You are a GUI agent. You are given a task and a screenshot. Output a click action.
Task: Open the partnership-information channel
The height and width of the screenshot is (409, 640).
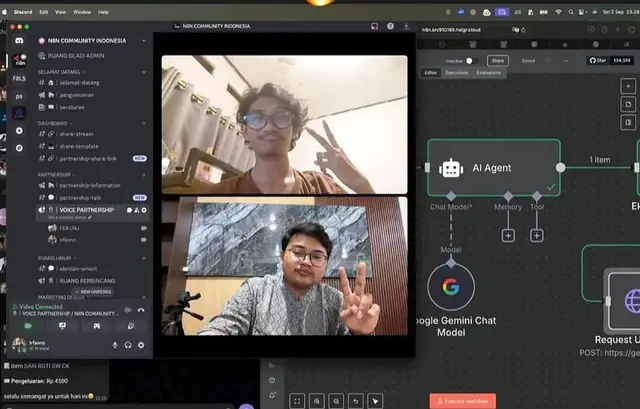pyautogui.click(x=92, y=185)
